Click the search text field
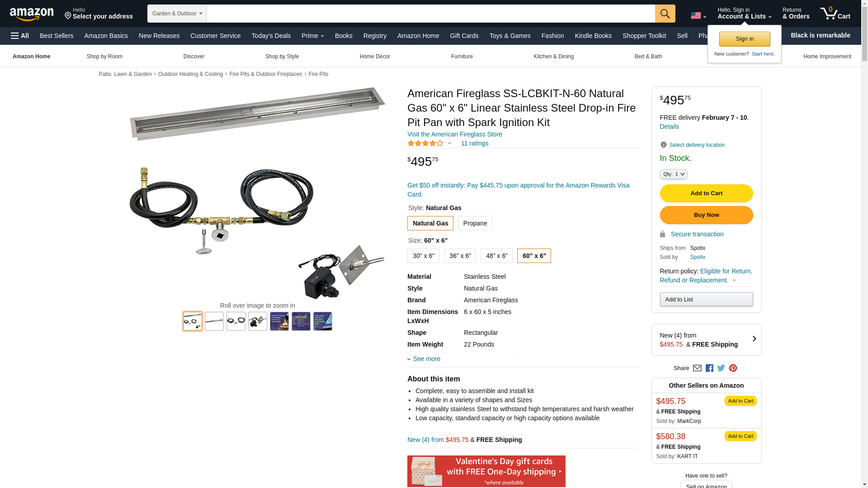 click(x=430, y=14)
